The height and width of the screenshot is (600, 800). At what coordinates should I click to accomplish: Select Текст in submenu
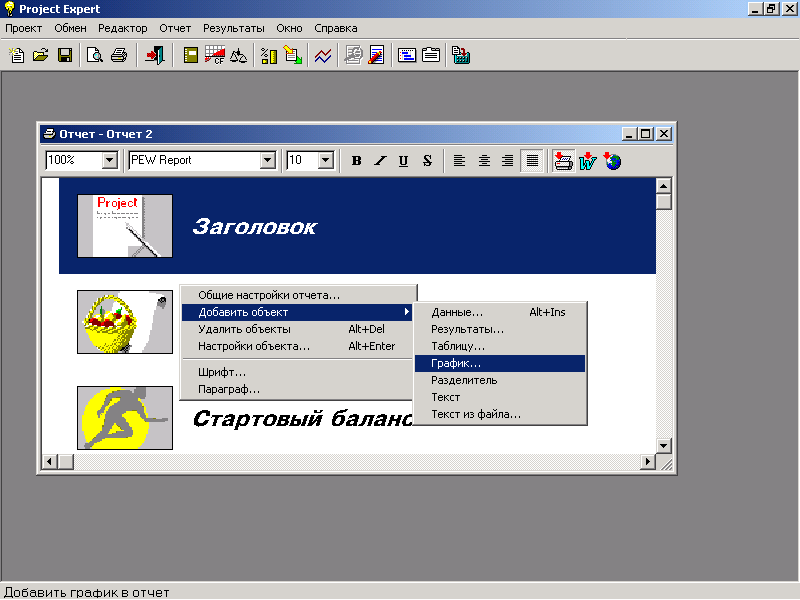[500, 397]
